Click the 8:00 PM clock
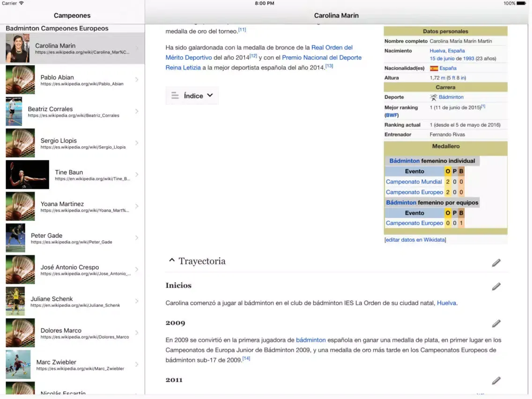Viewport: 532px width, 399px height. (265, 3)
